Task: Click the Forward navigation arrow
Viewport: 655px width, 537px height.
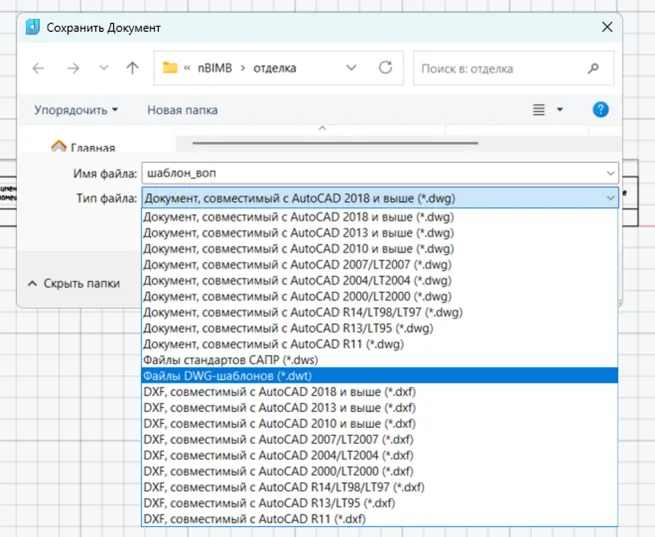Action: tap(72, 69)
